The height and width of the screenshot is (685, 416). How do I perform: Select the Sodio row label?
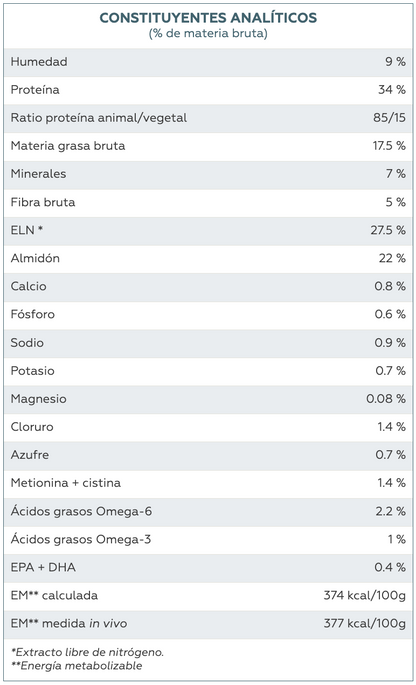pos(27,342)
